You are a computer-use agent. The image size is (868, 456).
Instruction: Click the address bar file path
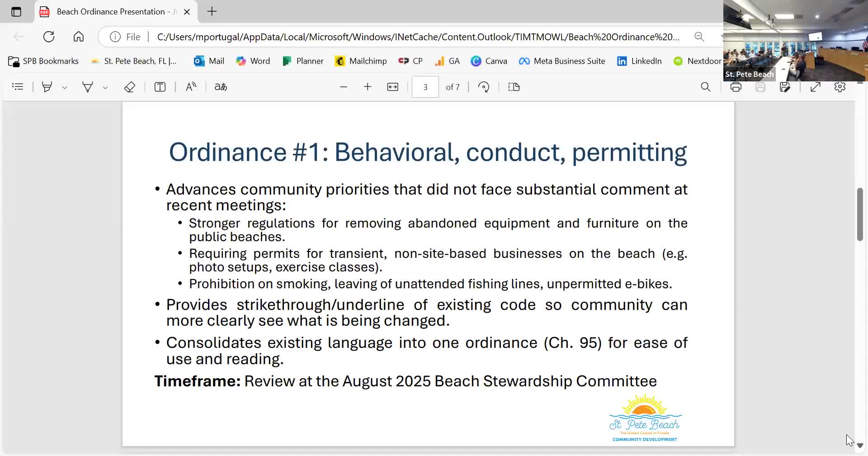tap(418, 37)
